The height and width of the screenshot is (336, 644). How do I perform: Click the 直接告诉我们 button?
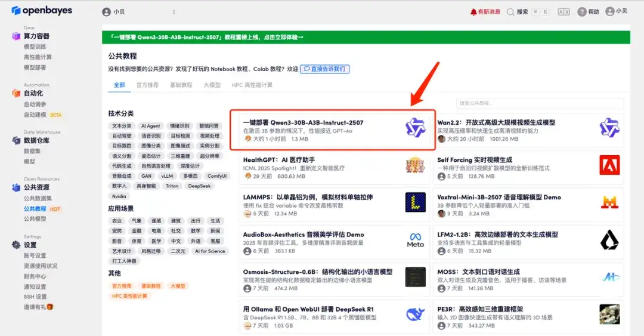pos(324,69)
